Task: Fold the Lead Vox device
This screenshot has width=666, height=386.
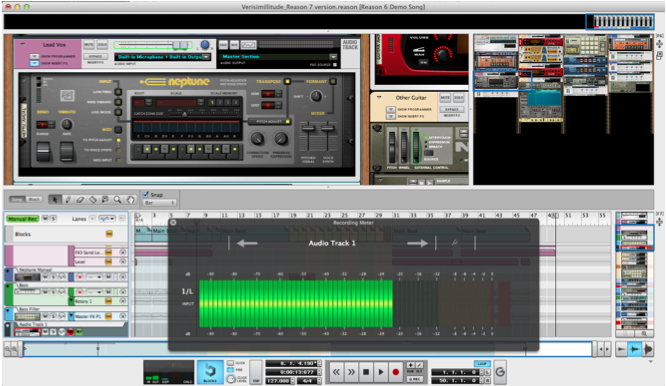Action: click(23, 44)
